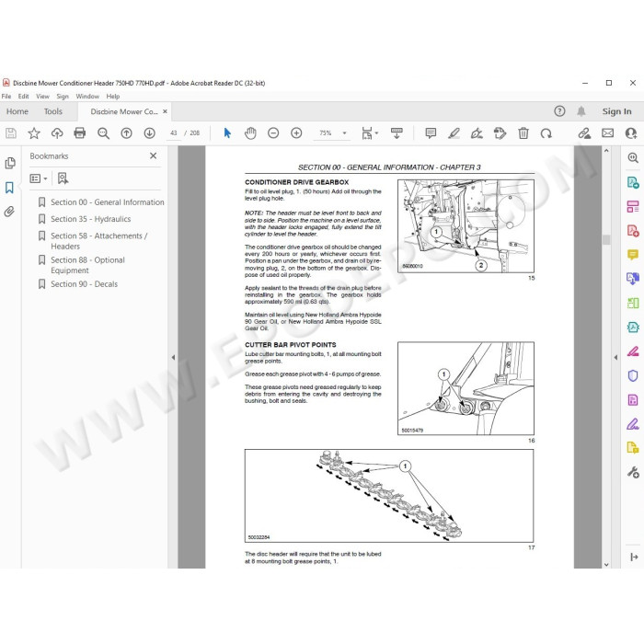
Task: Click the Save file icon
Action: [11, 133]
